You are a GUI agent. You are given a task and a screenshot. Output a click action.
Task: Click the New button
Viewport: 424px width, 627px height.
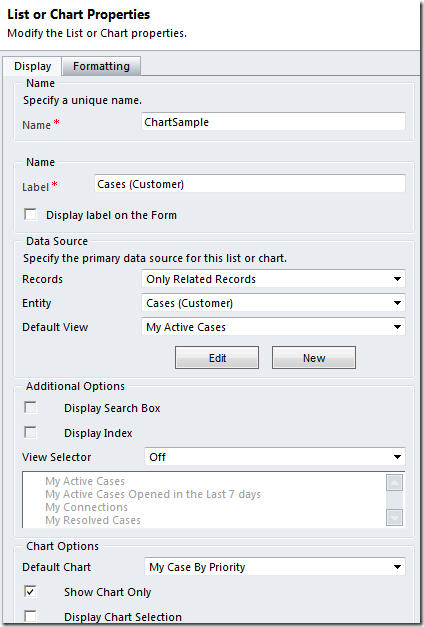314,357
